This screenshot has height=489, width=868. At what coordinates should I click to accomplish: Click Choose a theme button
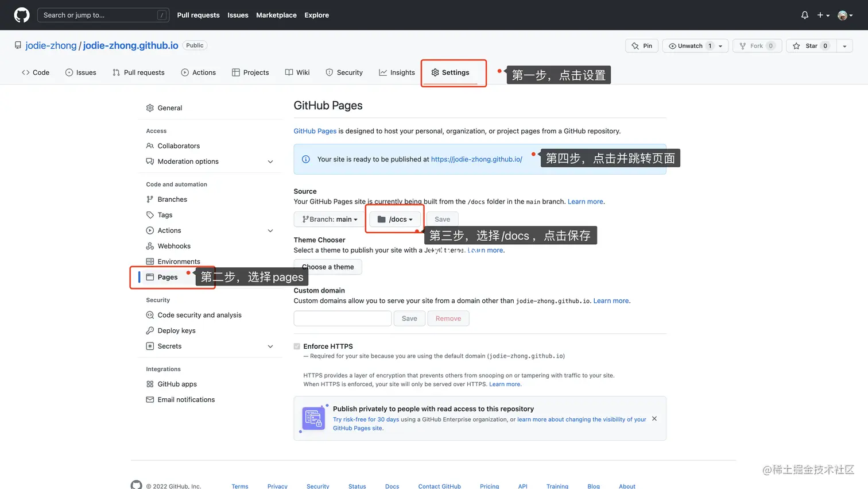click(x=328, y=267)
